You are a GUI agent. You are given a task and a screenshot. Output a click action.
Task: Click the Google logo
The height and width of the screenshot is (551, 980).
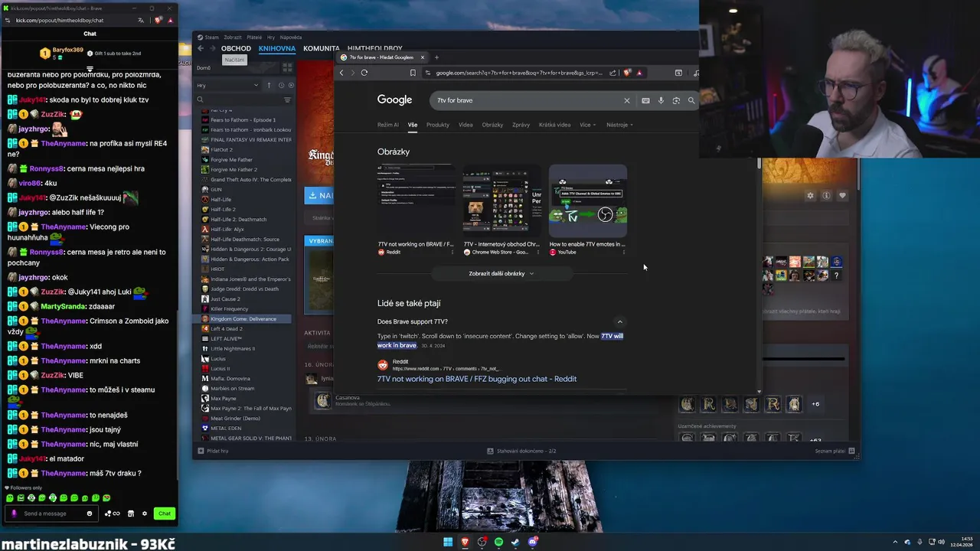(x=394, y=100)
